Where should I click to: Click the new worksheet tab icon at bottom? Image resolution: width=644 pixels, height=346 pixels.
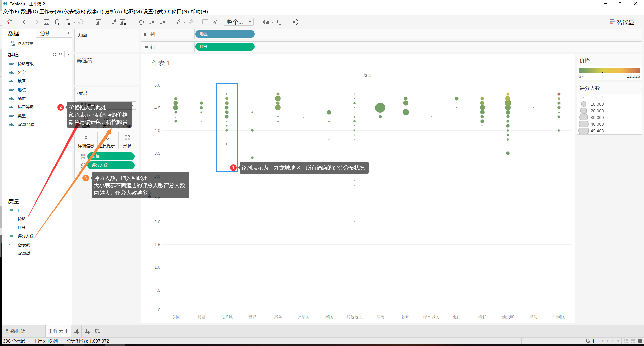[x=76, y=331]
